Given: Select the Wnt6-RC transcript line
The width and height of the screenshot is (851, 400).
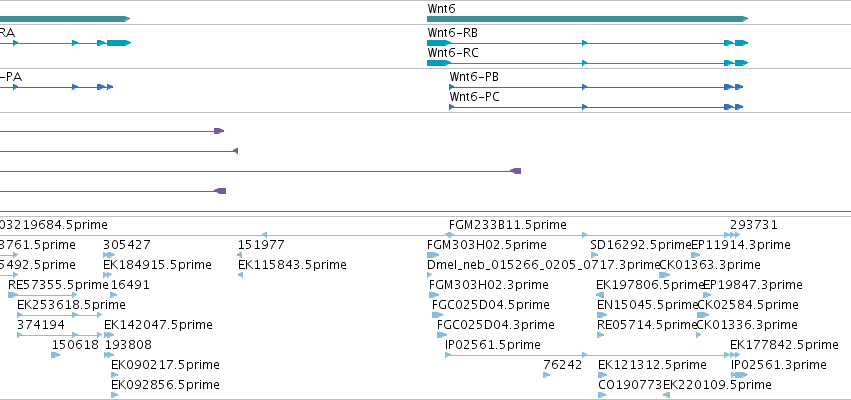Looking at the screenshot, I should click(x=587, y=63).
